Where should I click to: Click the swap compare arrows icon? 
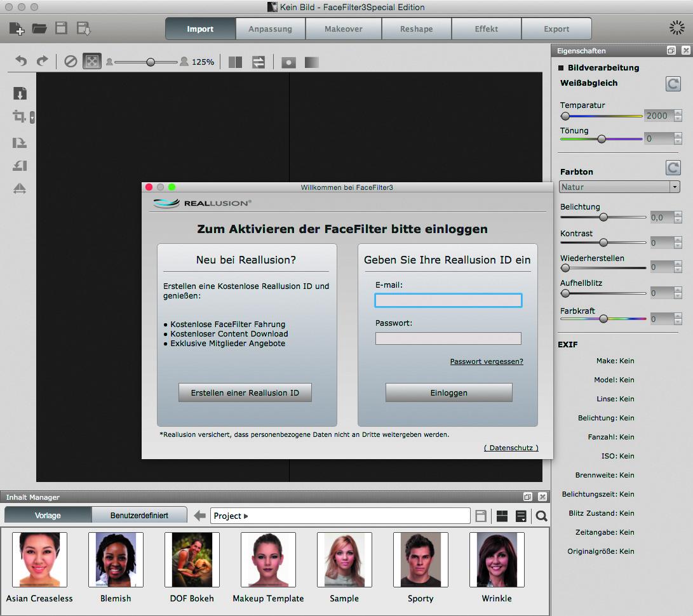pyautogui.click(x=259, y=62)
